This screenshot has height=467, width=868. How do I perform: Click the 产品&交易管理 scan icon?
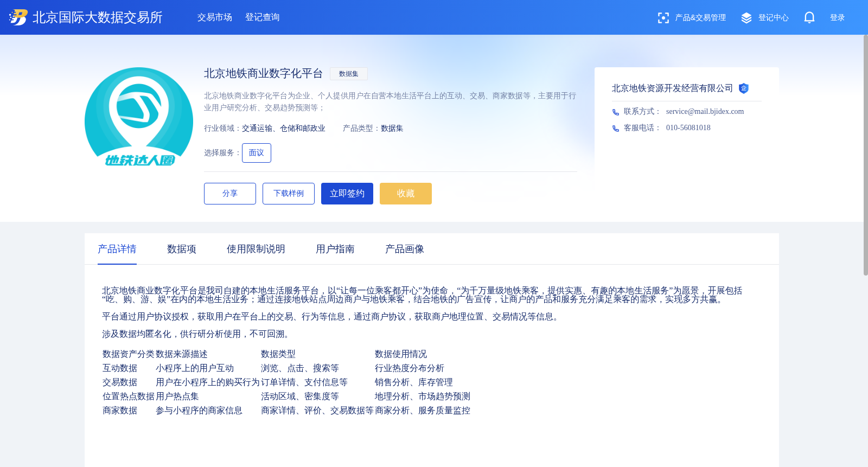pos(663,18)
